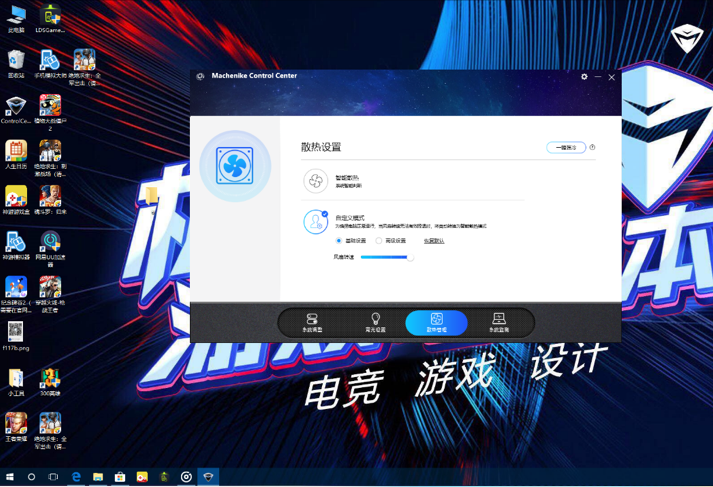Viewport: 713px width, 487px height.
Task: Select the custom mode user icon
Action: (316, 222)
